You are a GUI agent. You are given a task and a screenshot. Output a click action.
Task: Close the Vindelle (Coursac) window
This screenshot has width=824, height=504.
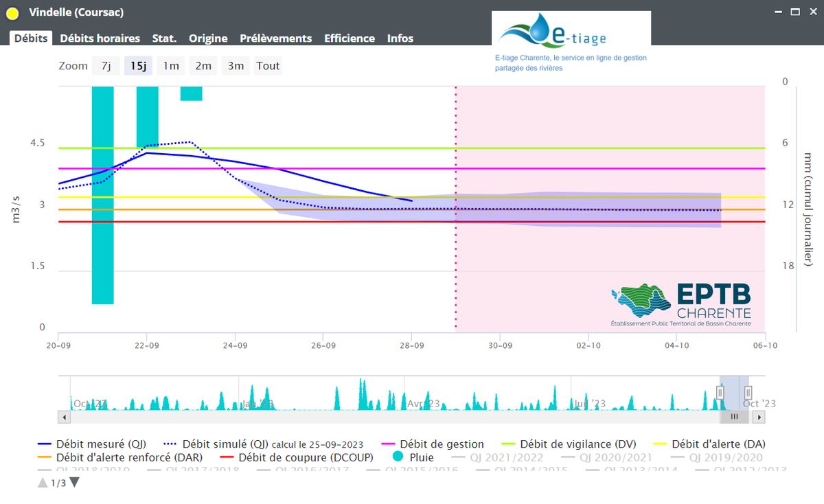tap(812, 12)
